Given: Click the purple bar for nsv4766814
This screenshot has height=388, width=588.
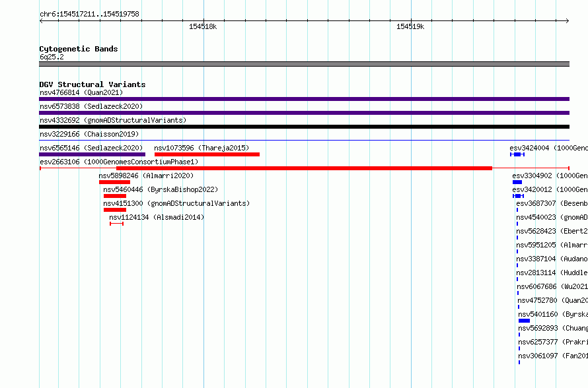Looking at the screenshot, I should 304,99.
